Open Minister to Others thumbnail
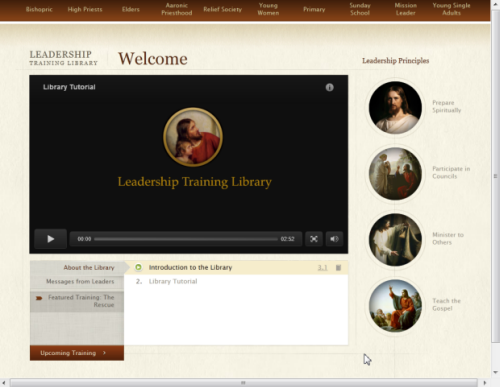Image resolution: width=500 pixels, height=387 pixels. point(395,240)
